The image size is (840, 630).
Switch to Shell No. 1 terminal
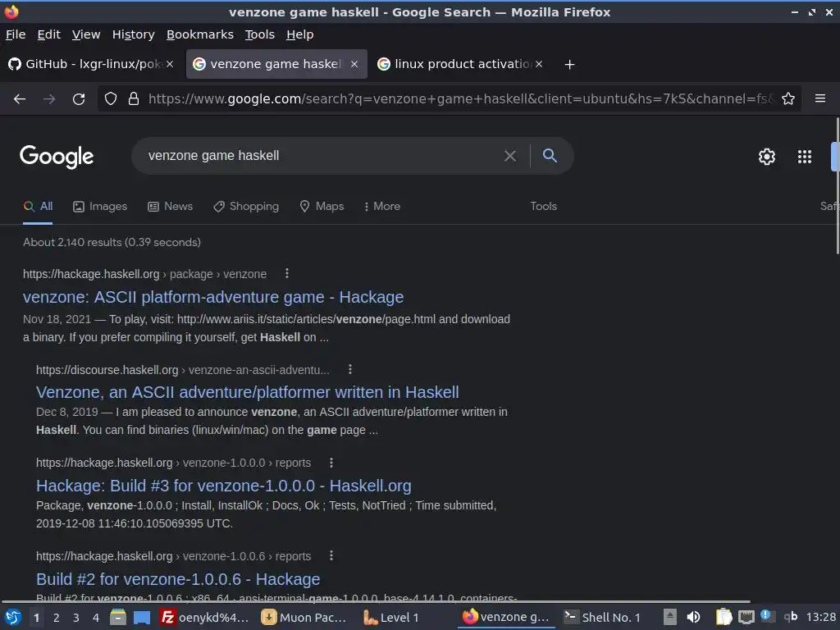tap(603, 618)
